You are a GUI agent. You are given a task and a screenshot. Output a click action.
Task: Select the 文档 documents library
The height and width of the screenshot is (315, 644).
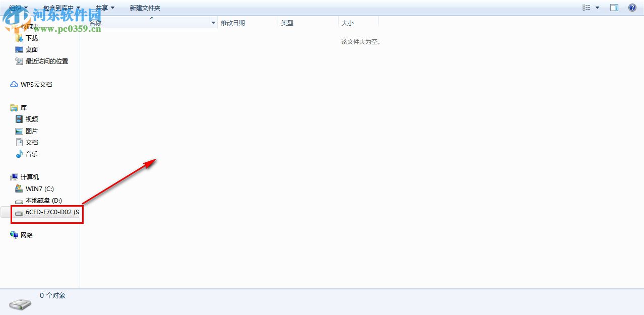pyautogui.click(x=31, y=142)
